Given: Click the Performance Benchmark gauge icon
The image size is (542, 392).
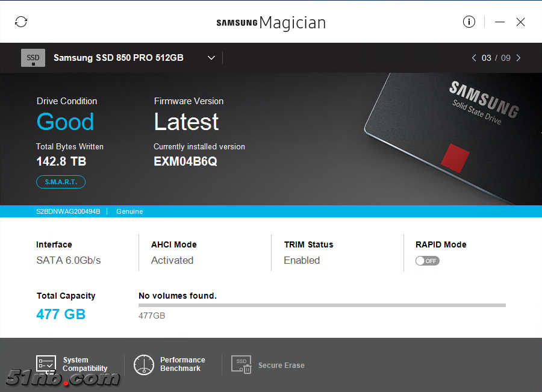Looking at the screenshot, I should pos(144,365).
